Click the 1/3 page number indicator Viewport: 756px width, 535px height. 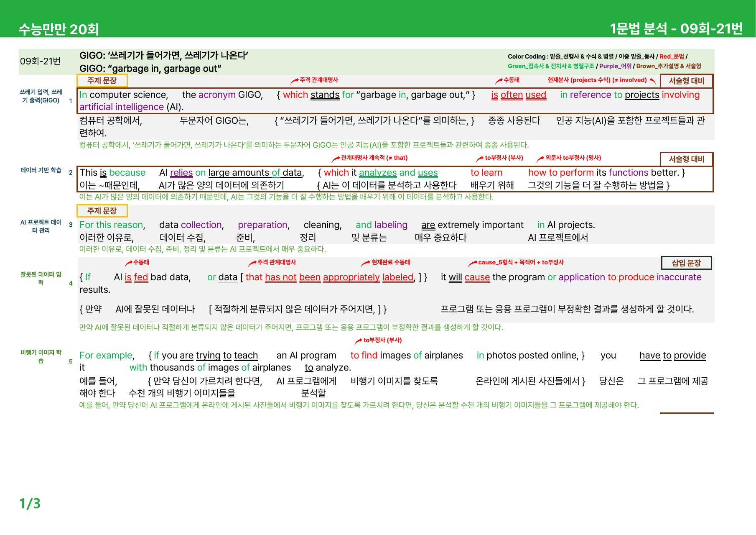point(30,503)
